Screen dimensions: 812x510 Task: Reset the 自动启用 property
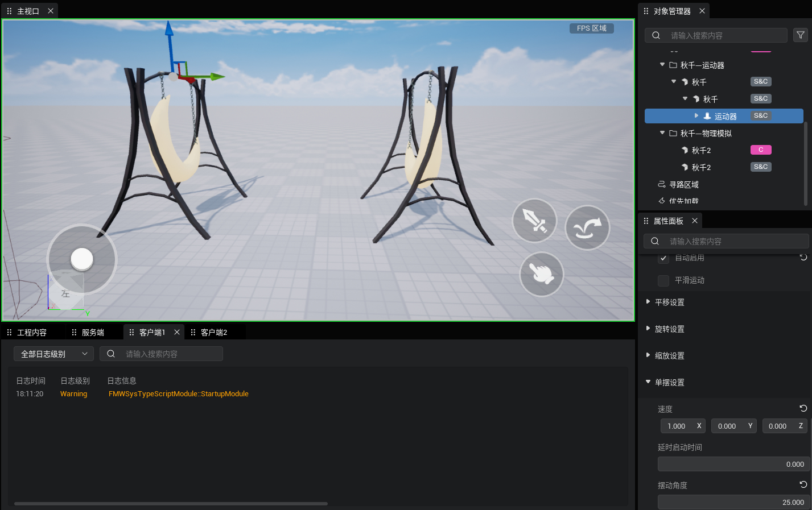[x=803, y=257]
